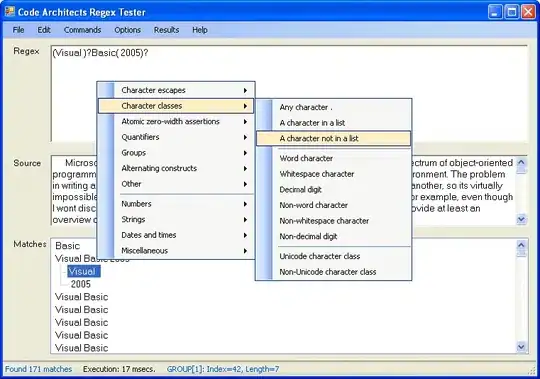Expand the Strings submenu

[x=176, y=219]
